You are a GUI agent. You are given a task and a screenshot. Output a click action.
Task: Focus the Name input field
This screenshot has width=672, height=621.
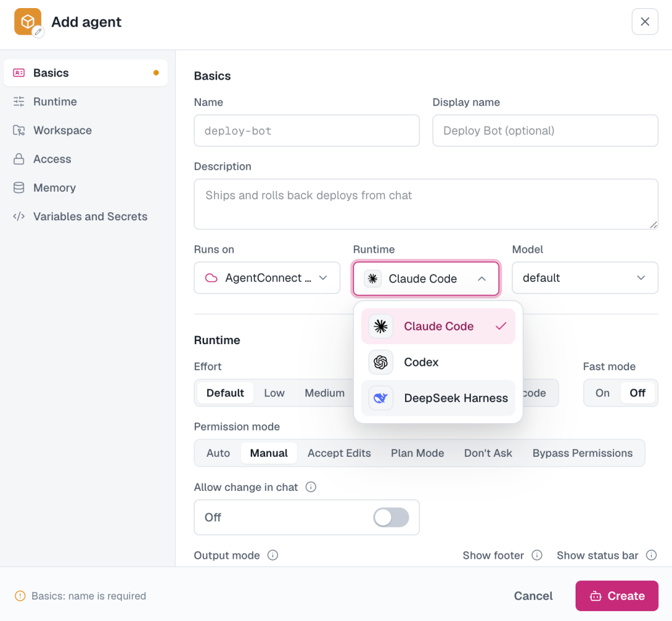tap(306, 131)
